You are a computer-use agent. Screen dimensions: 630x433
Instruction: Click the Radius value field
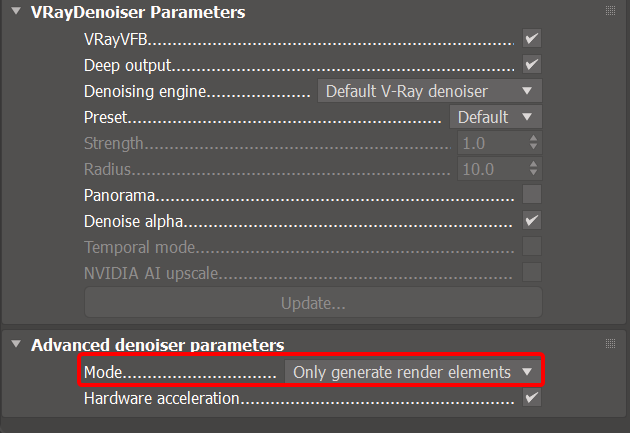tap(490, 169)
